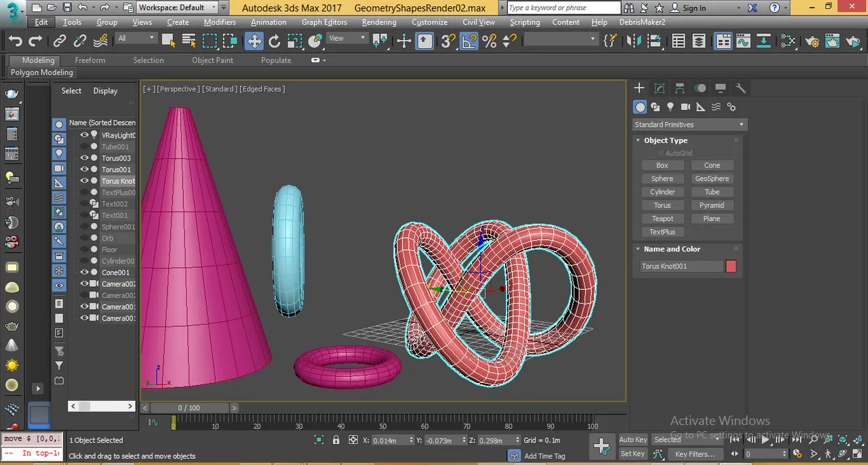Open the Hierarchy panel icon

tap(679, 88)
